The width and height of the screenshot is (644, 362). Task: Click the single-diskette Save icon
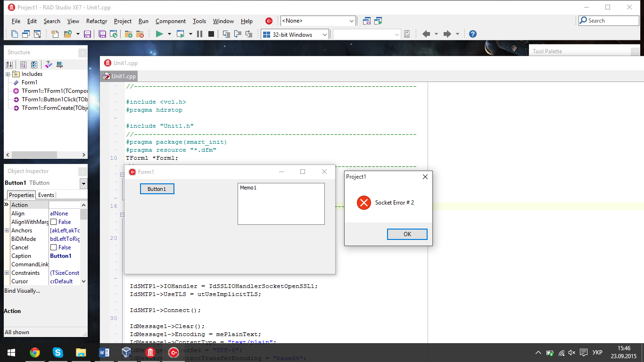(87, 34)
